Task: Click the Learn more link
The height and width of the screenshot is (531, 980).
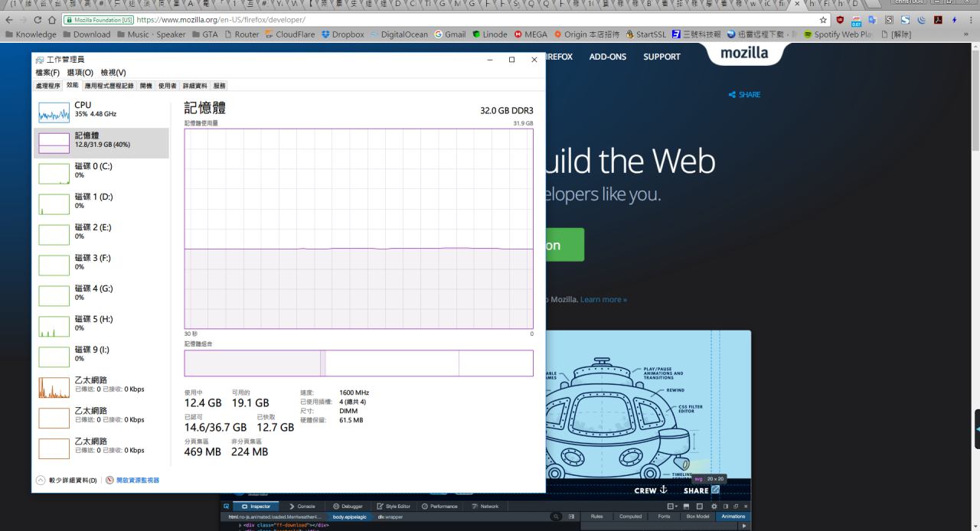Action: [x=603, y=299]
